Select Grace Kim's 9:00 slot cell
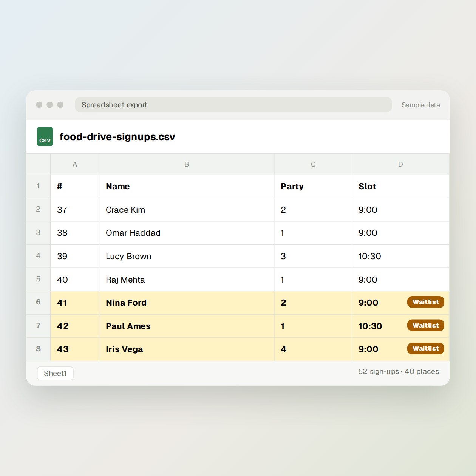Screen dimensions: 476x476 point(400,210)
